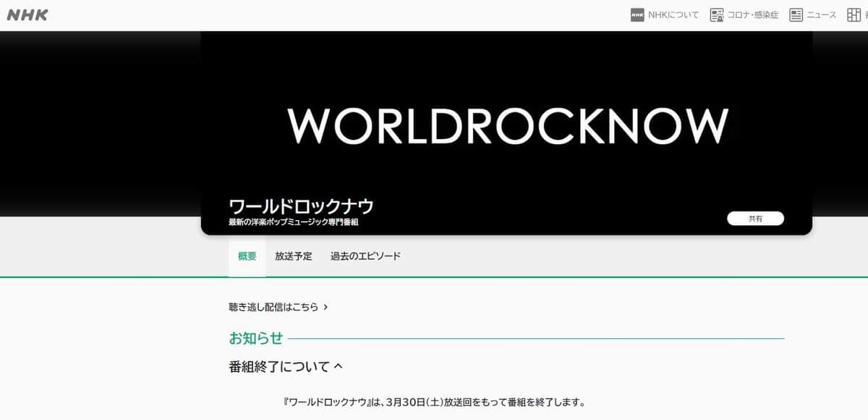The width and height of the screenshot is (868, 420).
Task: Click the arrow after 聴き逃し配信はこちら
Action: pos(325,307)
